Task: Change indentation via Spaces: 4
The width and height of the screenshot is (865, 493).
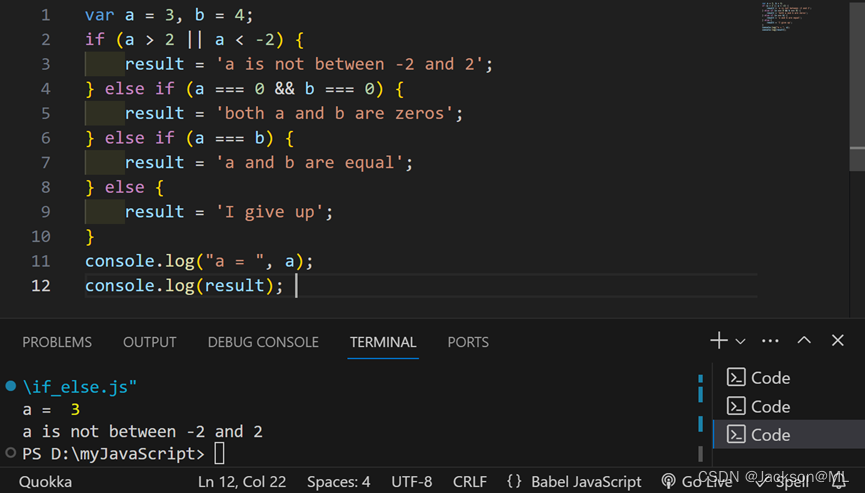Action: click(x=338, y=482)
